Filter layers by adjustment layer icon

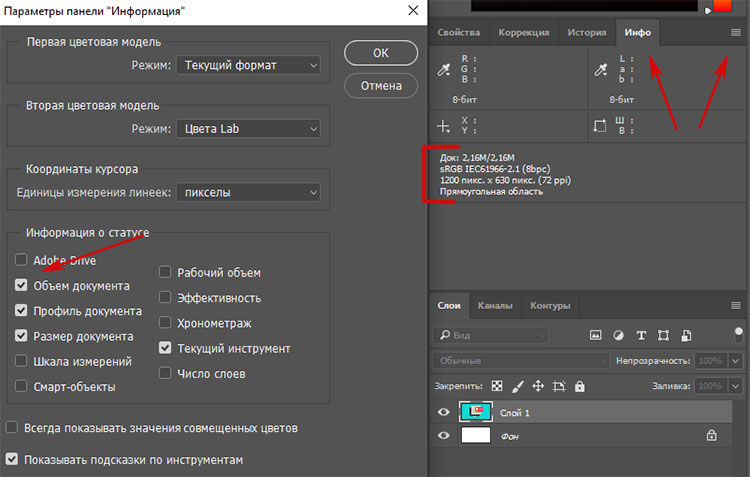pos(618,335)
